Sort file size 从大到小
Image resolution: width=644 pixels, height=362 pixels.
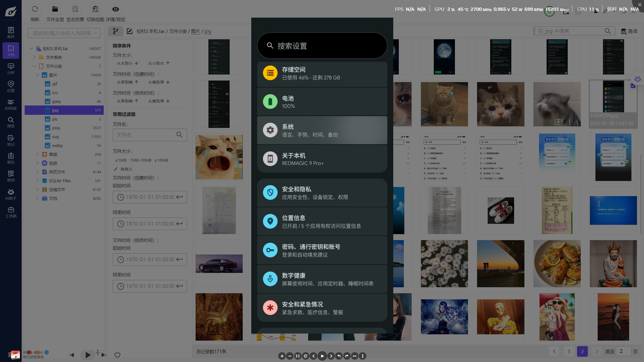tap(127, 63)
